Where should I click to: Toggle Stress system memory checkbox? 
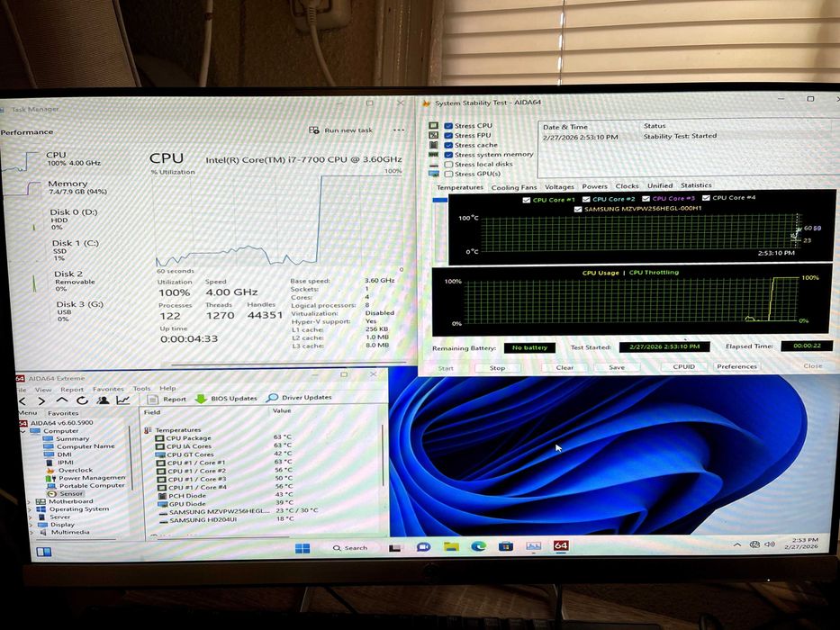click(448, 155)
